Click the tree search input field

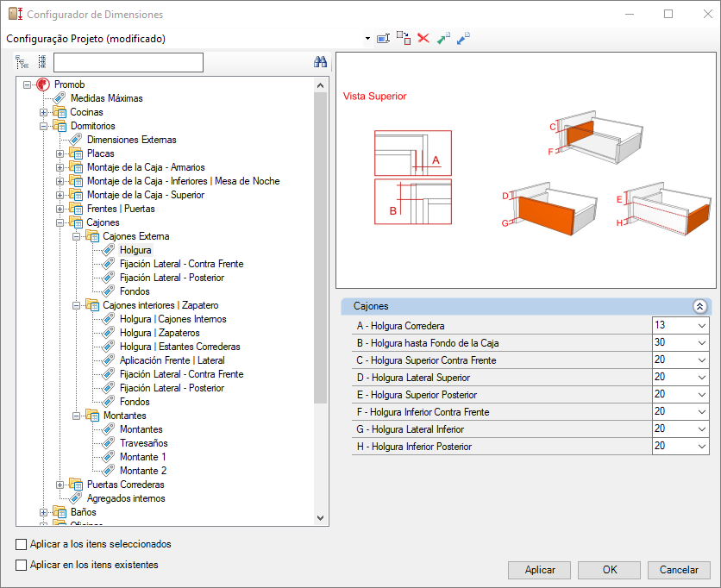pos(129,62)
